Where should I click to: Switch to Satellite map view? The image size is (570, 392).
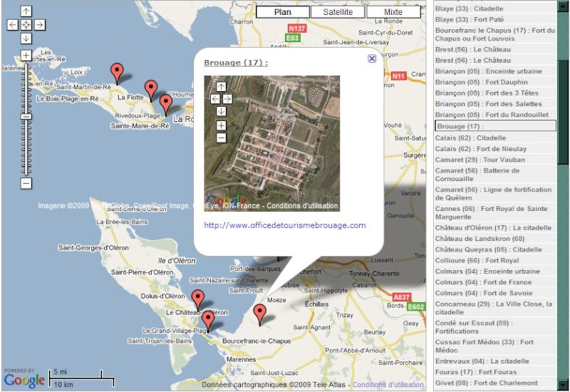click(338, 12)
